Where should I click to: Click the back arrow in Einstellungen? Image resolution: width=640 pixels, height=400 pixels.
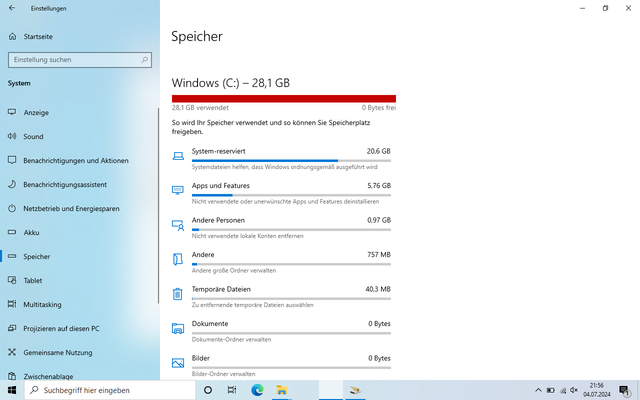tap(12, 8)
